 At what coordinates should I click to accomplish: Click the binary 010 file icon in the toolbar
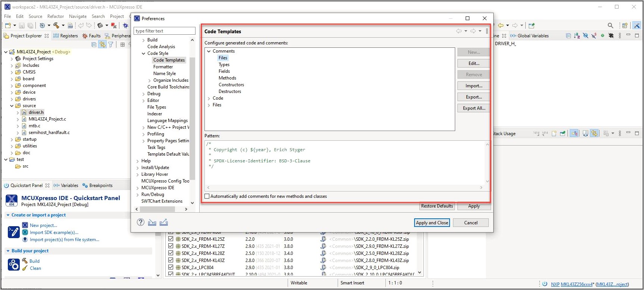tap(70, 25)
